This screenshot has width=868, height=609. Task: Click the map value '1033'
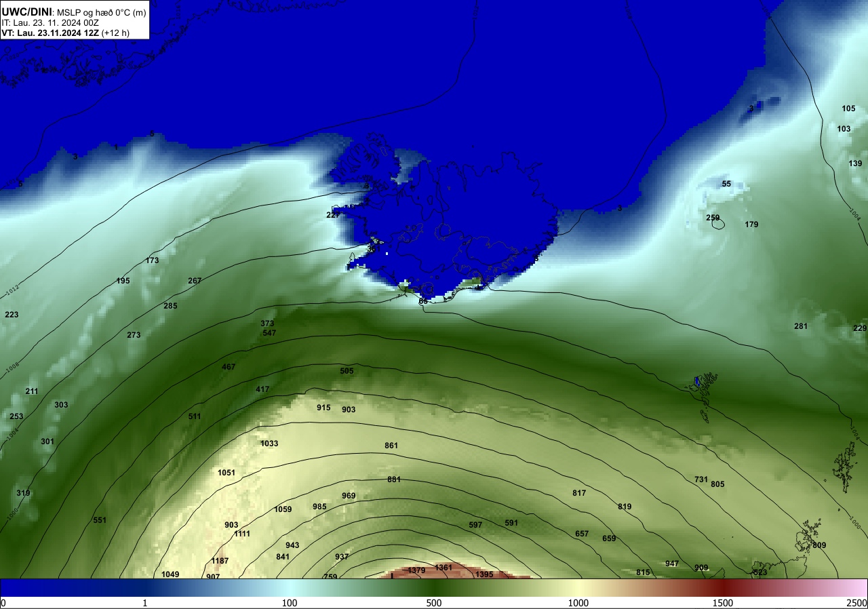269,444
